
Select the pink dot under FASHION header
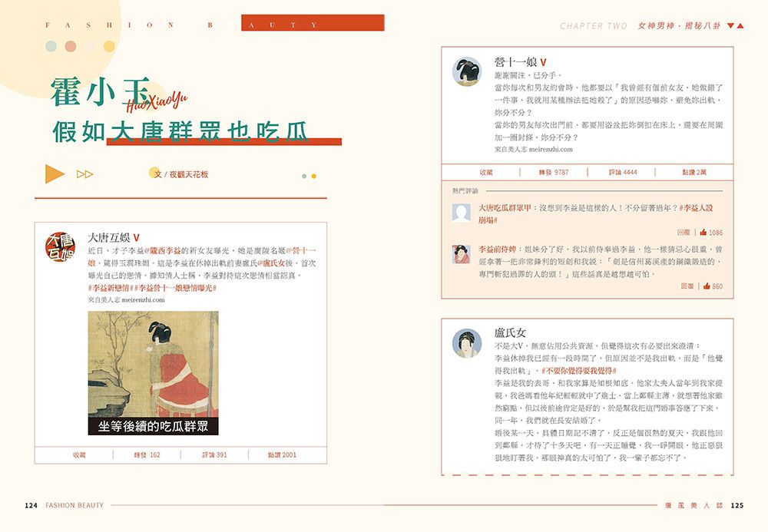tap(71, 47)
